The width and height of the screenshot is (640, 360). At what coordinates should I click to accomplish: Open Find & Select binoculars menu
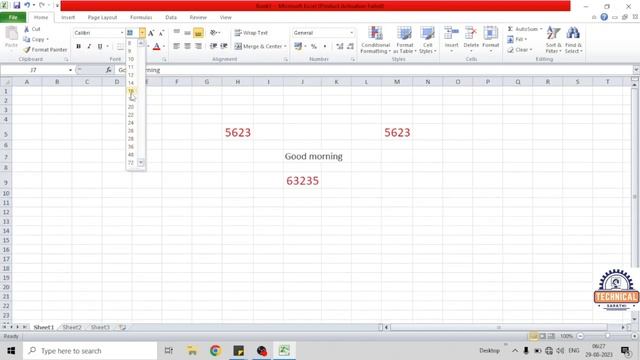pyautogui.click(x=573, y=40)
